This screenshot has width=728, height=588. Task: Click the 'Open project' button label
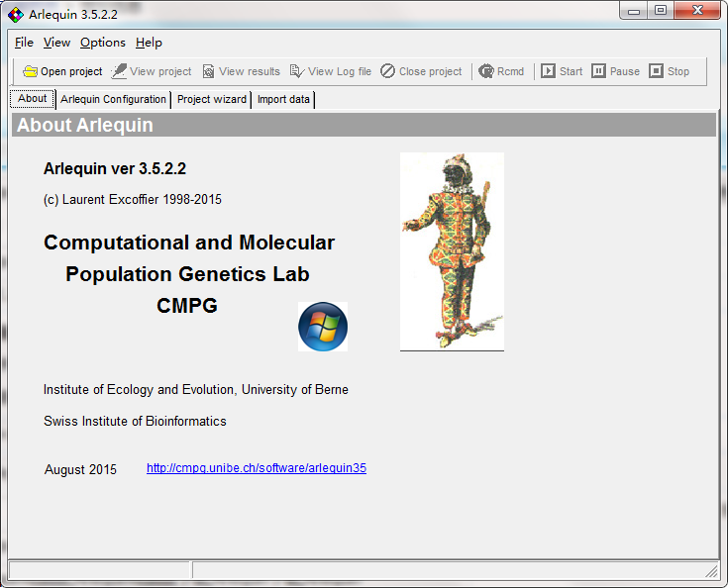click(x=71, y=71)
